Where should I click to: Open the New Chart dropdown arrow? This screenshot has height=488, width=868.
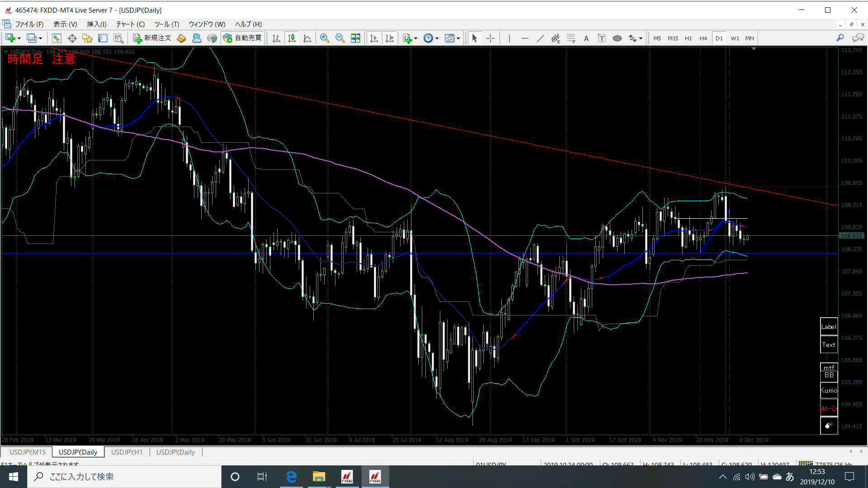(x=19, y=38)
